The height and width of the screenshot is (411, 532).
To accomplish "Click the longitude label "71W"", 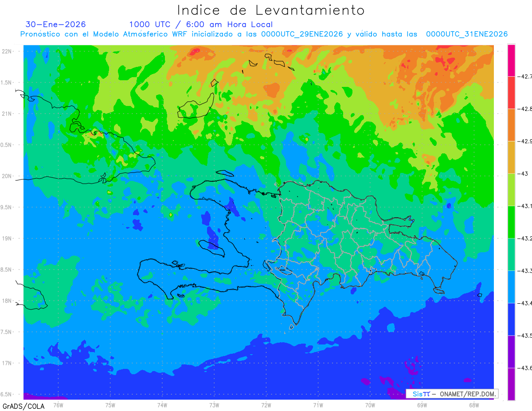I will point(318,405).
